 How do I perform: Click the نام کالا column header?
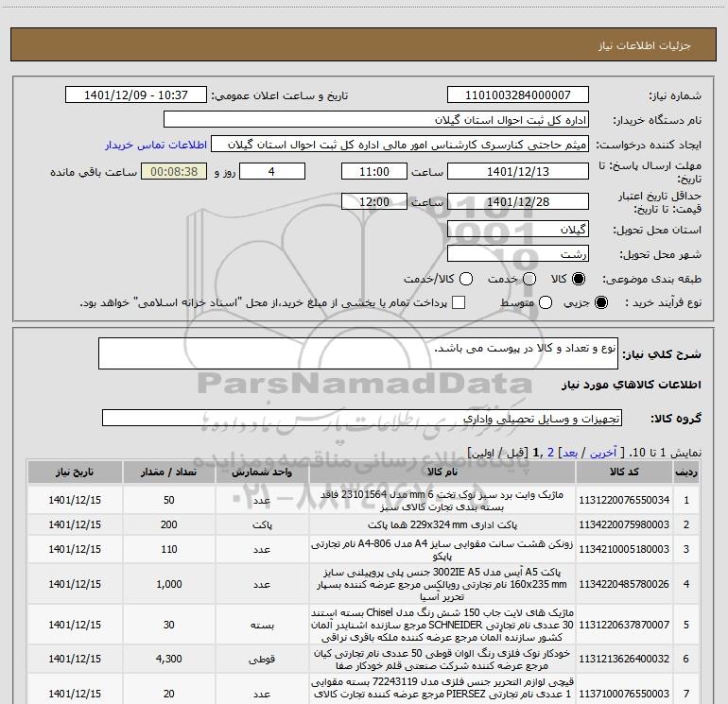pyautogui.click(x=442, y=472)
